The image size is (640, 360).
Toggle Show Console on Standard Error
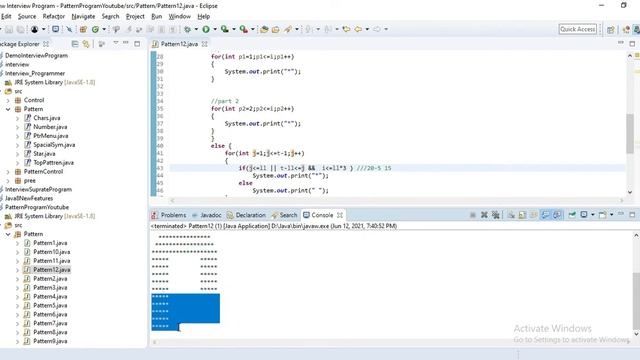(x=557, y=215)
